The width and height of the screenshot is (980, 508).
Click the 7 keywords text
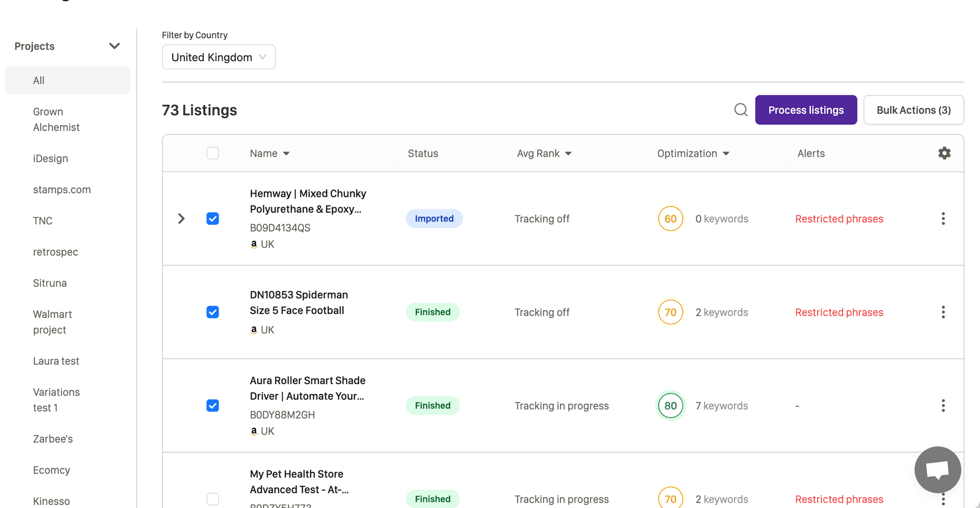722,406
